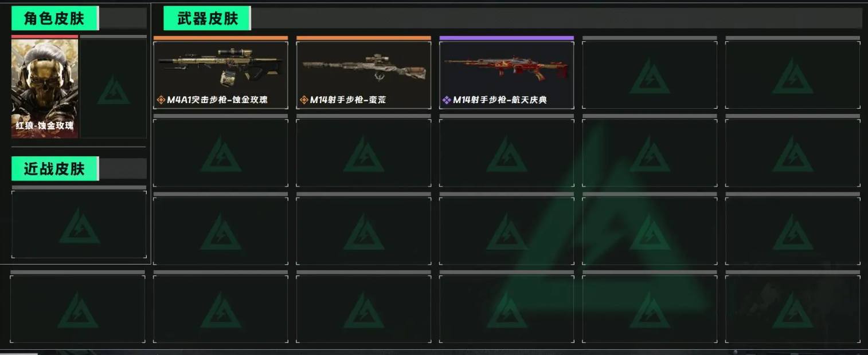Click the triangle icon in the empty slot beside 红狼-蚀金玫瑰
Viewport: 868px width, 355px height.
click(x=114, y=89)
